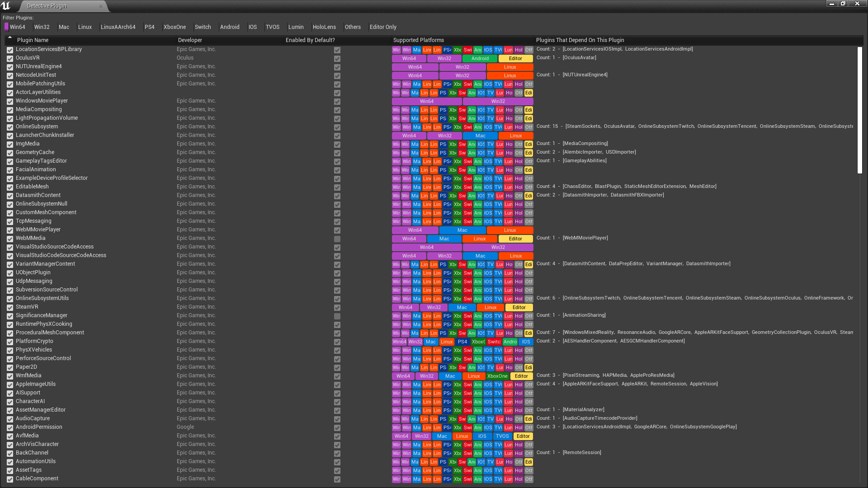The width and height of the screenshot is (868, 488).
Task: Click the AndroidPermission dependents list Count: 3
Action: [637, 427]
